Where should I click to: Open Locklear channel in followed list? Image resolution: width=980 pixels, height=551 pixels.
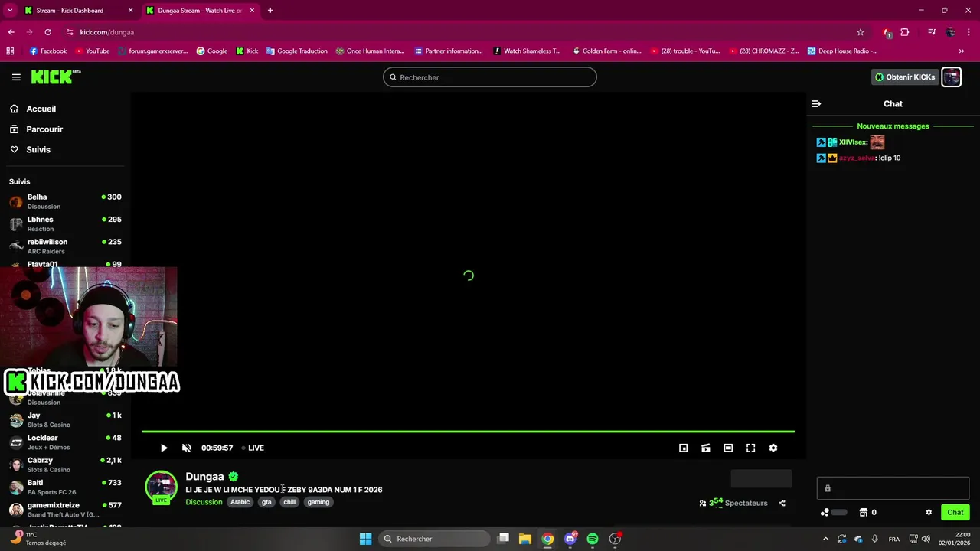65,442
